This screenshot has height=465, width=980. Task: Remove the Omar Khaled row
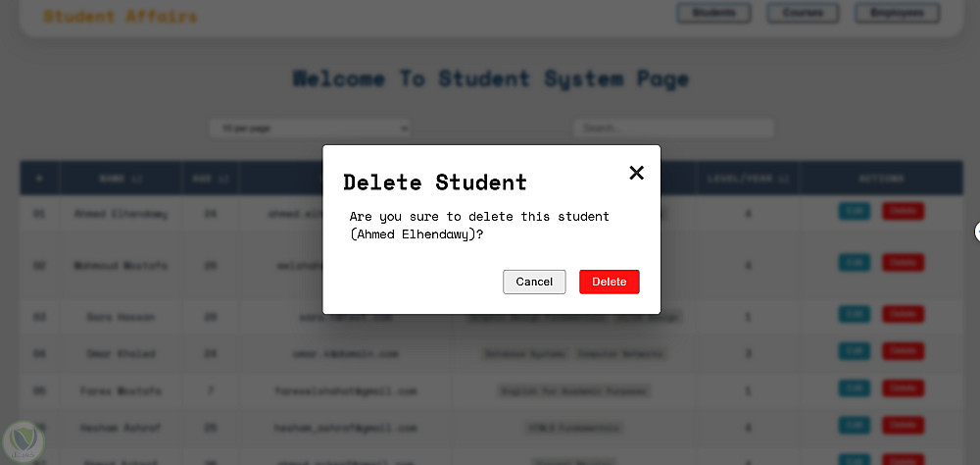point(903,351)
